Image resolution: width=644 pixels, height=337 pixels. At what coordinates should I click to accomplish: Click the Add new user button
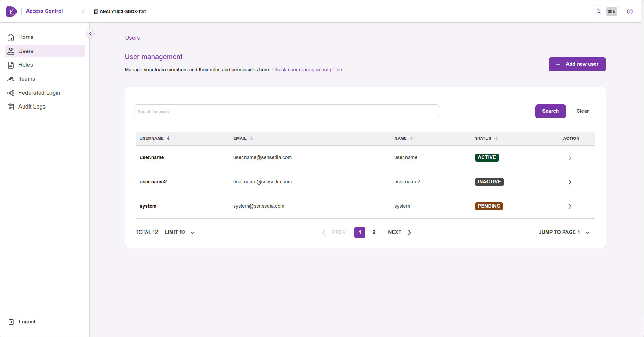[577, 64]
